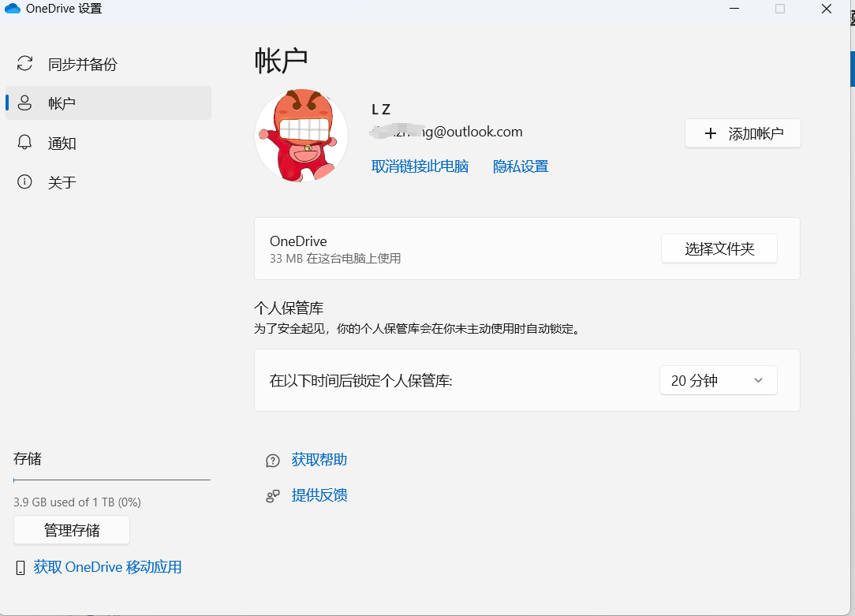Screen dimensions: 855x616
Task: Click the 取消链接此电脑 link
Action: point(420,166)
